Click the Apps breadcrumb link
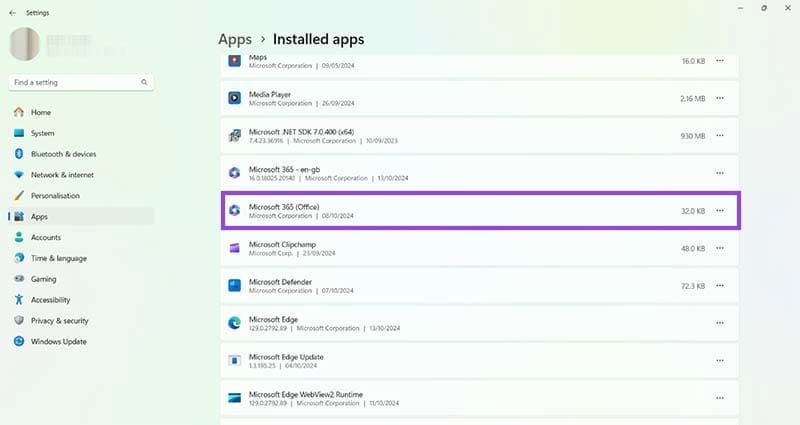 tap(235, 39)
